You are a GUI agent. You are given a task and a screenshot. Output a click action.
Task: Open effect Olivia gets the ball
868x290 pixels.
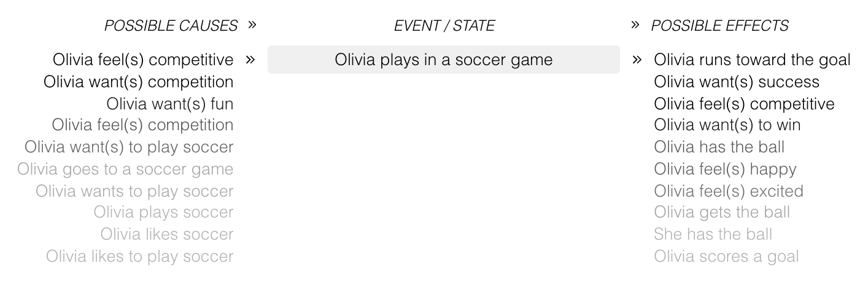[722, 213]
